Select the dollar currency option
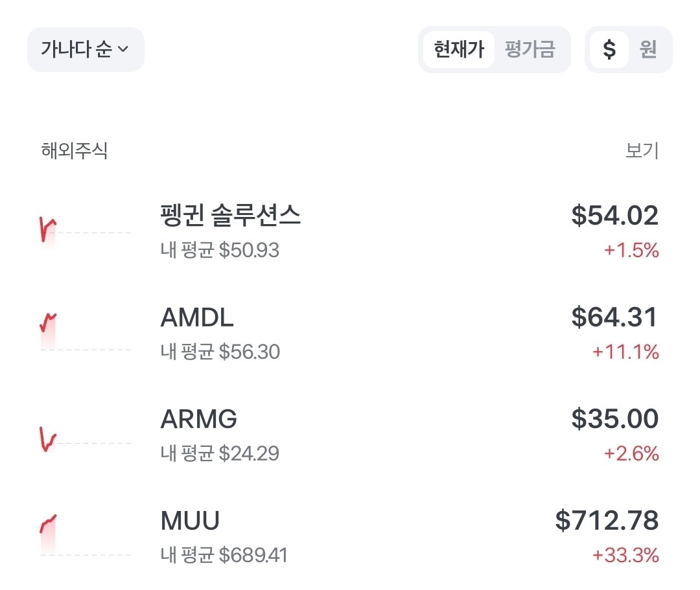This screenshot has width=700, height=590. pos(609,49)
